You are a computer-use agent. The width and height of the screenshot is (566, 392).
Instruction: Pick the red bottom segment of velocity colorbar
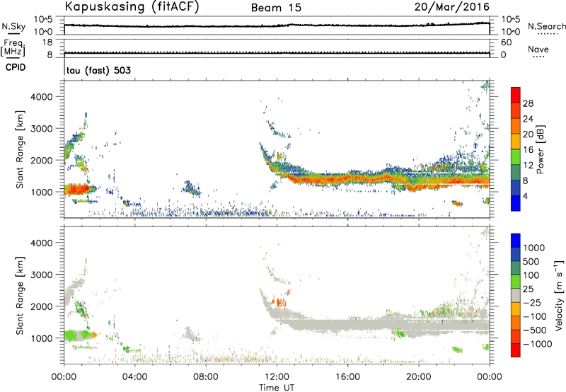[516, 350]
